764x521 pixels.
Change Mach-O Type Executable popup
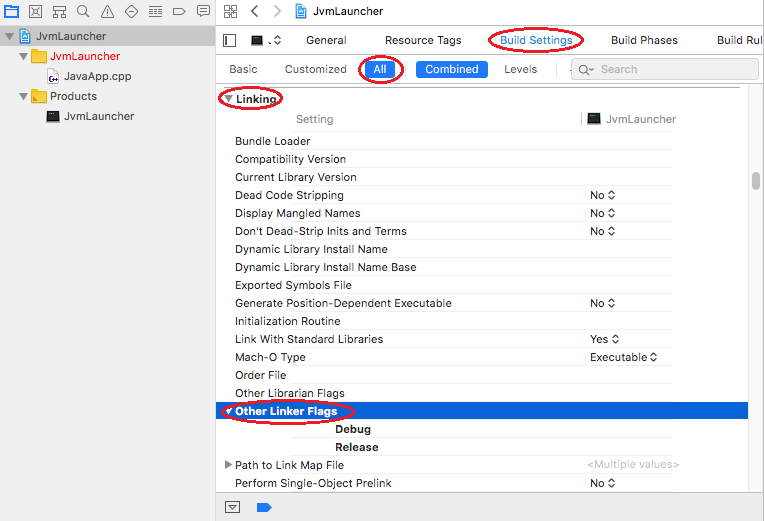tap(624, 357)
